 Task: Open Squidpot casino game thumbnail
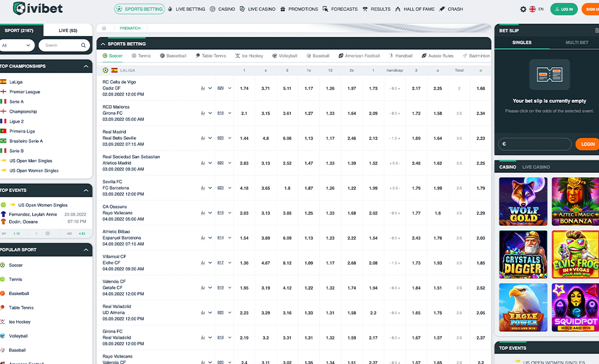point(576,307)
